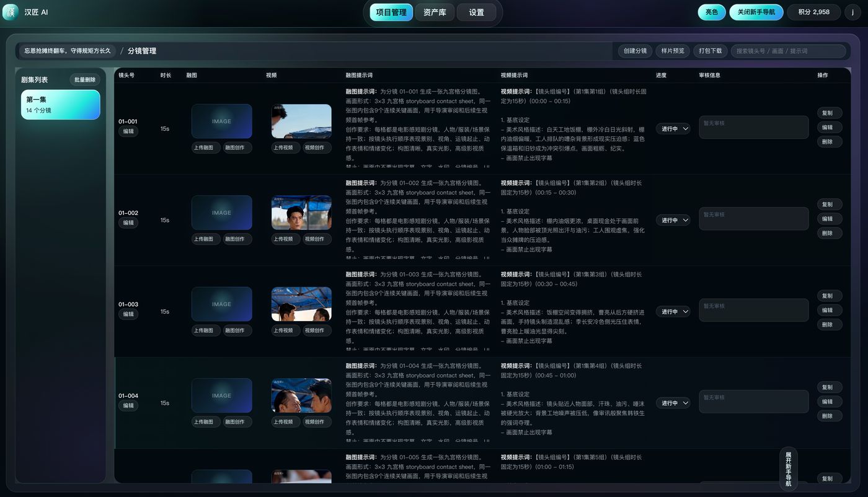Click IMAGE placeholder for shot 01-003

click(x=221, y=304)
